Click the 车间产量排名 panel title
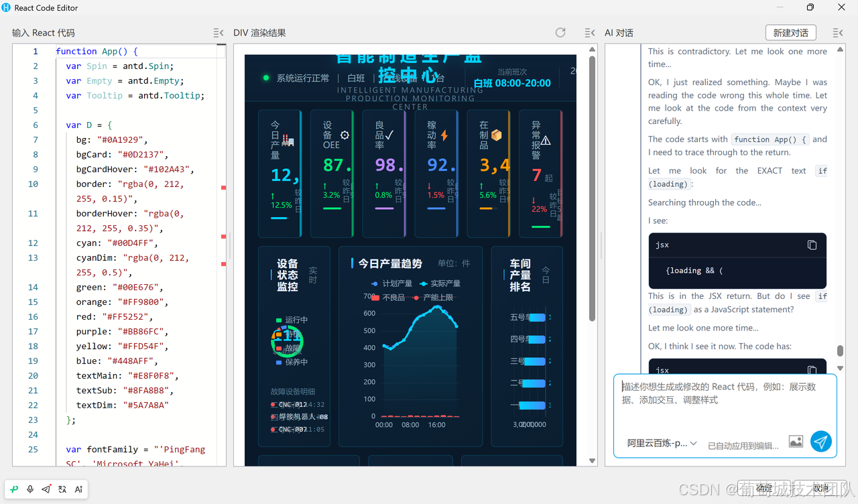The image size is (858, 504). (x=520, y=275)
